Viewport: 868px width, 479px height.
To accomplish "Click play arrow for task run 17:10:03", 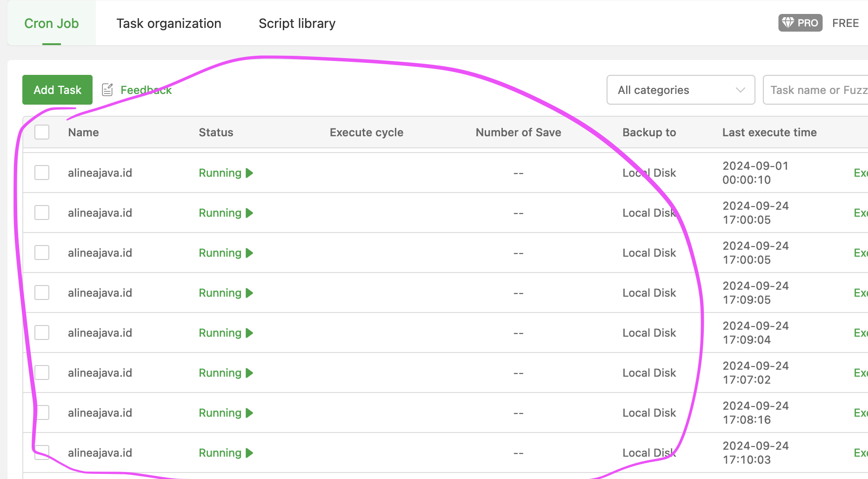I will click(249, 453).
